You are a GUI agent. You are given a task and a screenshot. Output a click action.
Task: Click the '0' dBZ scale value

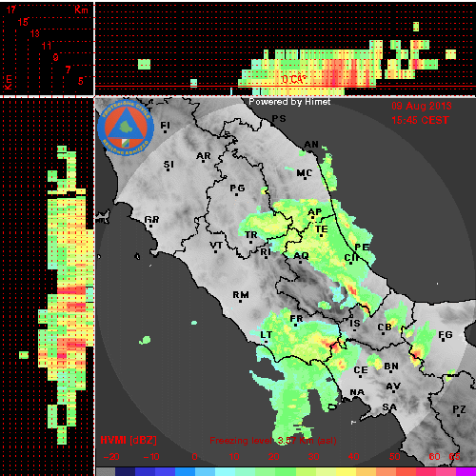click(x=194, y=457)
